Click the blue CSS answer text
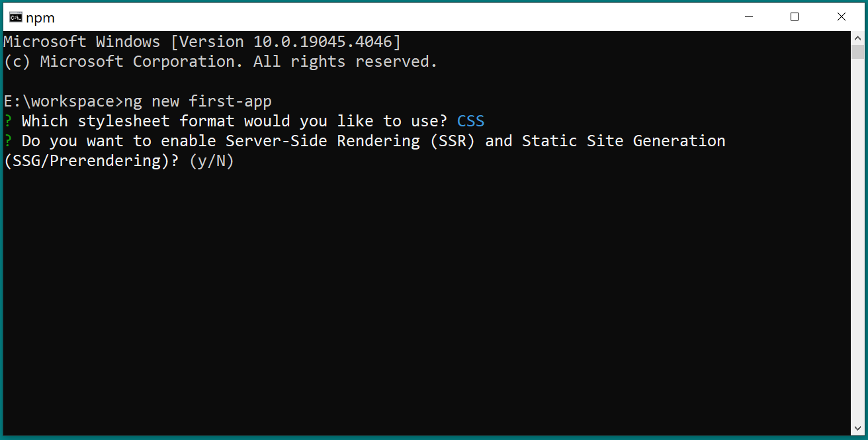868x440 pixels. click(x=470, y=121)
